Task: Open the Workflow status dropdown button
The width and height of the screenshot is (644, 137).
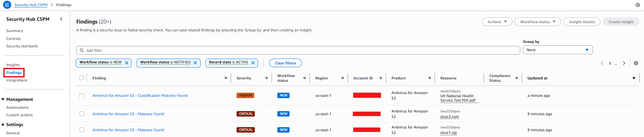Action: click(537, 22)
